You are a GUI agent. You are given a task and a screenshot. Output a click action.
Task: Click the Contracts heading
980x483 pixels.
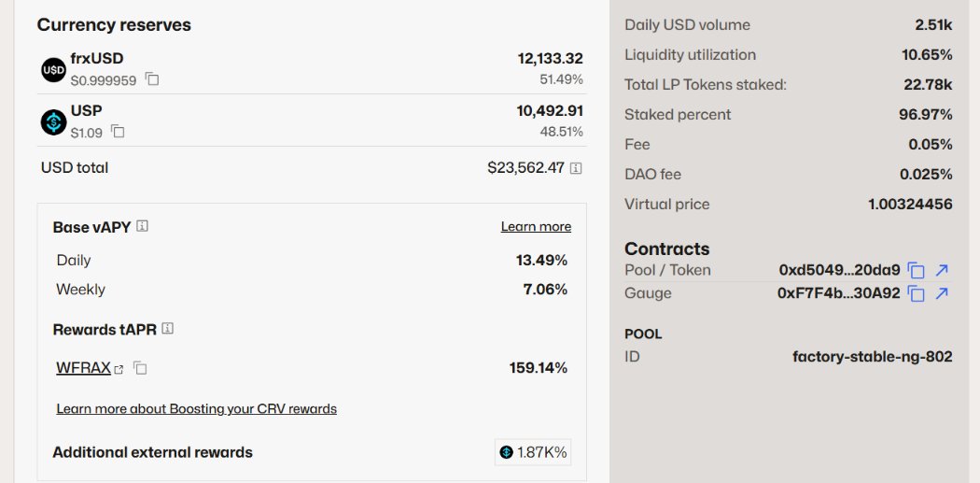pyautogui.click(x=667, y=249)
